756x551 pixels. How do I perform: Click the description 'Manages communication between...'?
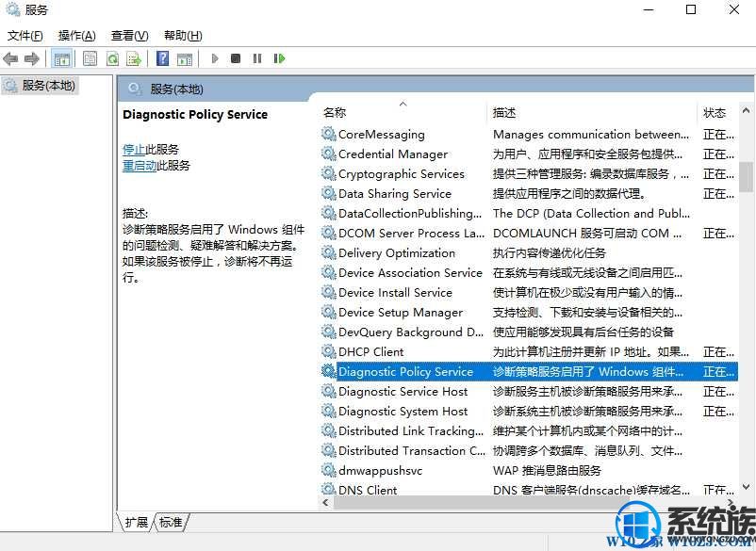tap(591, 135)
